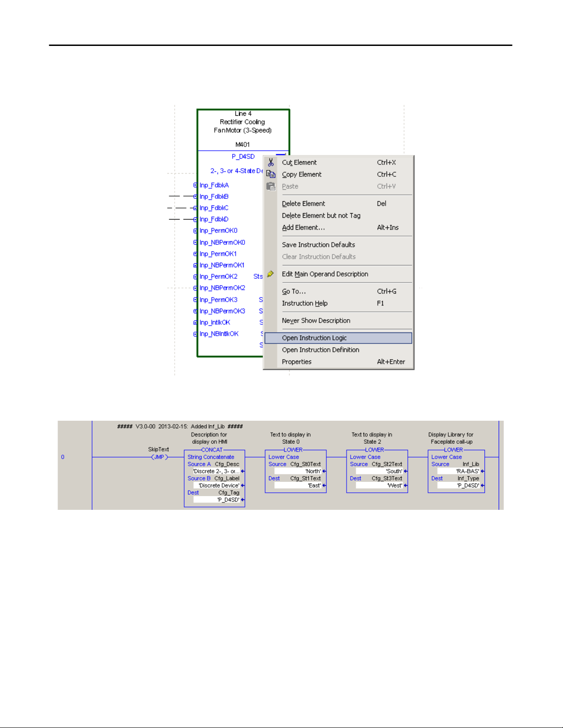Click the input pin square left of Inp_FdbkA
The height and width of the screenshot is (728, 563).
coord(195,185)
